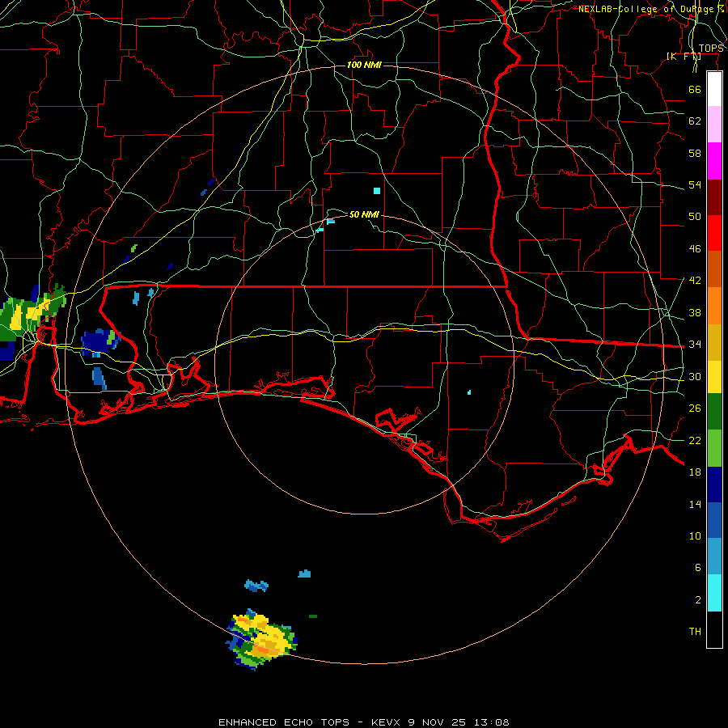Screen dimensions: 728x728
Task: Click the black TH threshold legend band
Action: (714, 629)
